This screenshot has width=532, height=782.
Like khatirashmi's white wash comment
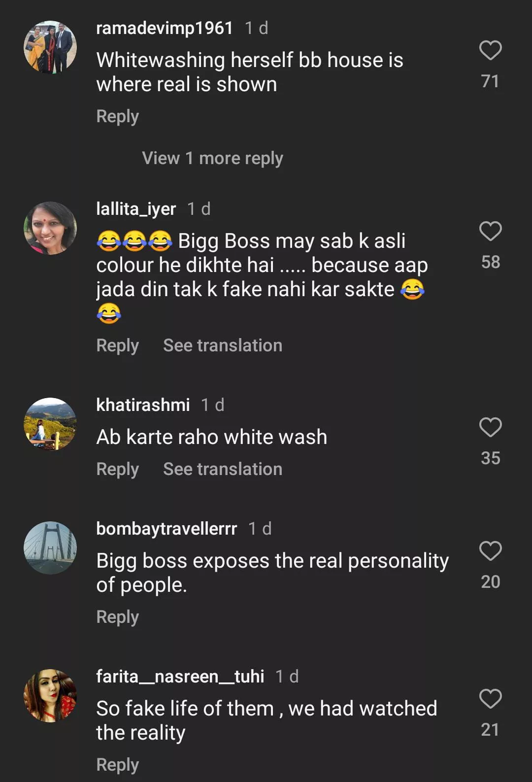click(490, 427)
